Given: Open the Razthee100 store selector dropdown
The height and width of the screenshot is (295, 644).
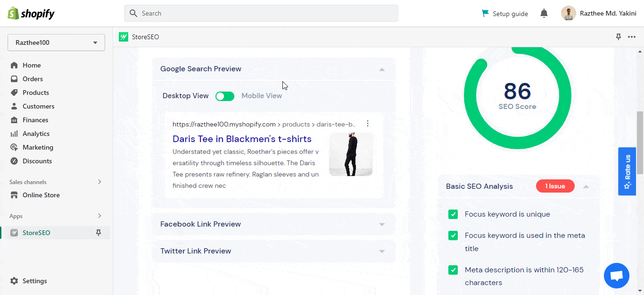Looking at the screenshot, I should click(x=56, y=42).
